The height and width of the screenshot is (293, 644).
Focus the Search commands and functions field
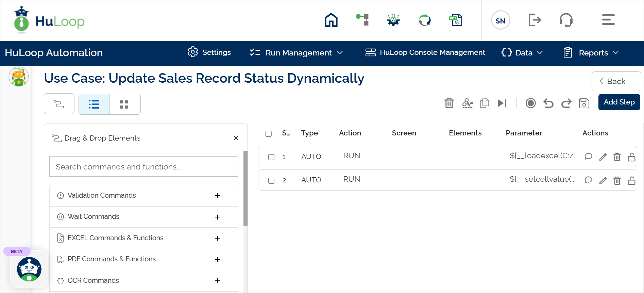pyautogui.click(x=144, y=166)
